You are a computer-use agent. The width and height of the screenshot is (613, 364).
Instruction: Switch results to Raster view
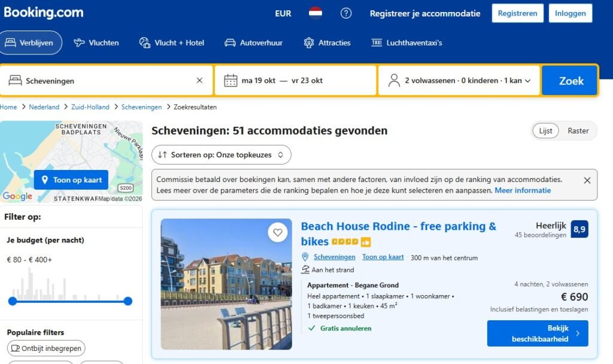click(x=578, y=131)
